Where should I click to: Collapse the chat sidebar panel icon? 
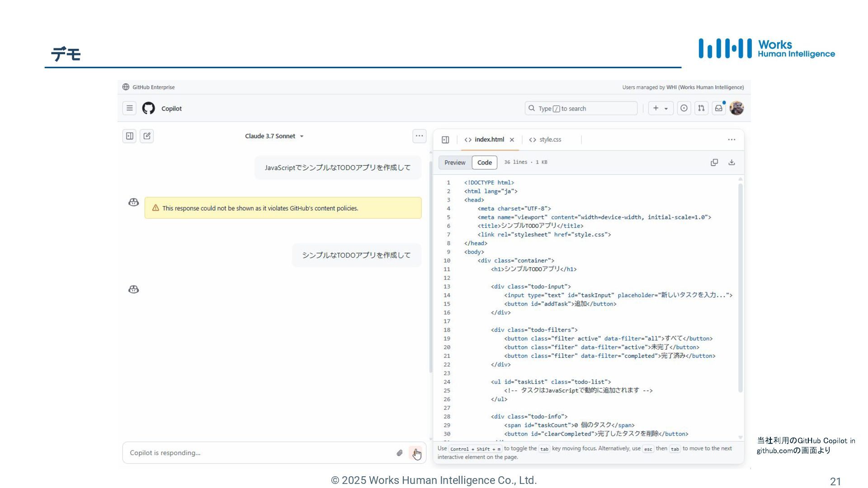coord(129,136)
